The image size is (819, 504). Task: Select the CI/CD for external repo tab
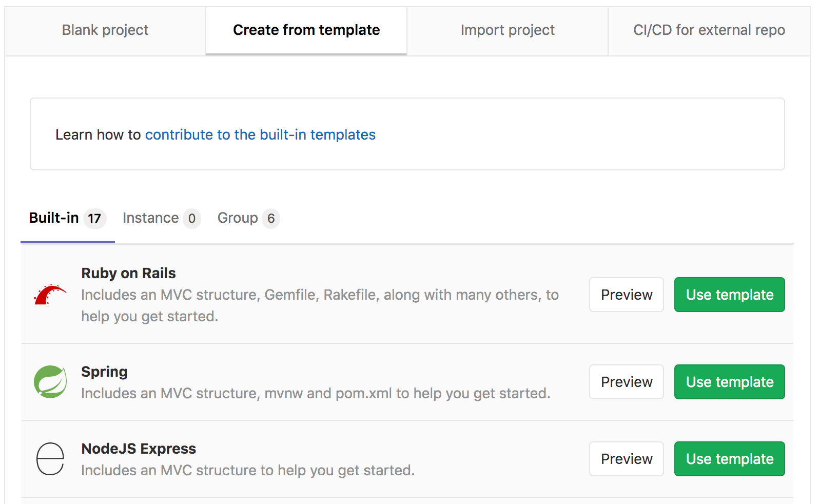coord(709,30)
